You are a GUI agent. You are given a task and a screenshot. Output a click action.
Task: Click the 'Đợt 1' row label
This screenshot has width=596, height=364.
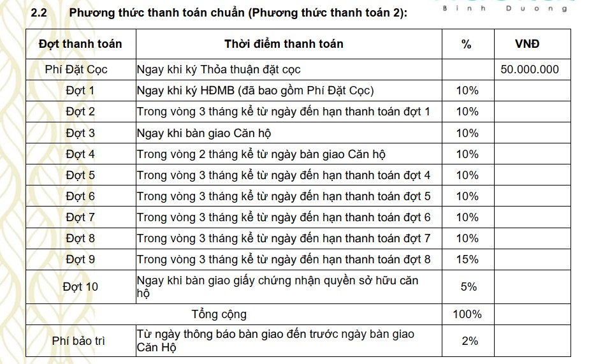tap(80, 91)
